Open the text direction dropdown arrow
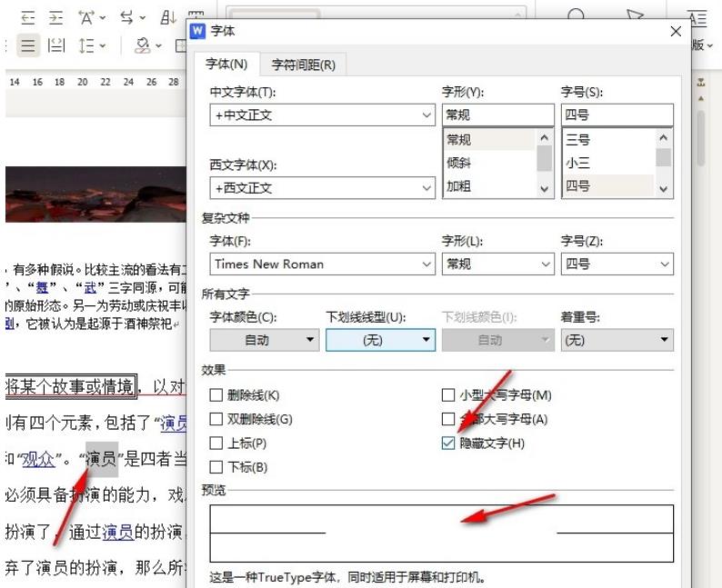The image size is (722, 588). pos(143,18)
